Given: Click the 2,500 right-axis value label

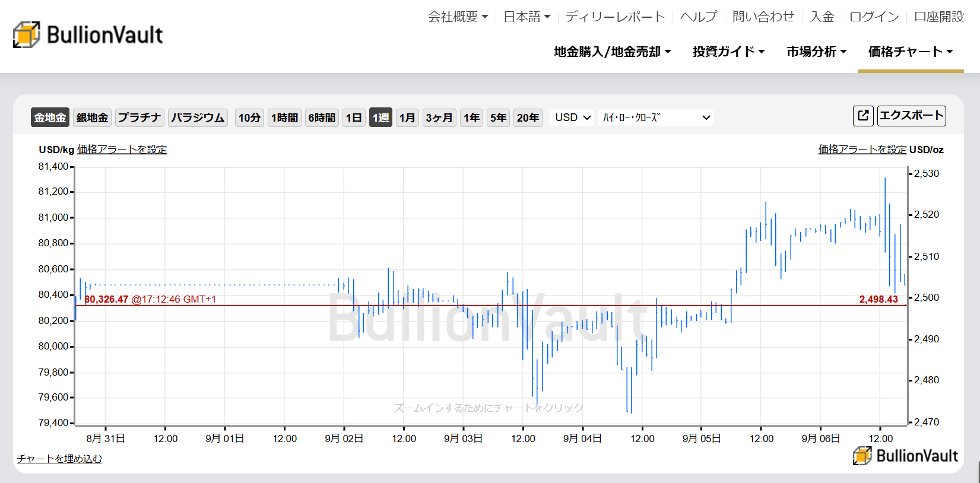Looking at the screenshot, I should pyautogui.click(x=927, y=298).
